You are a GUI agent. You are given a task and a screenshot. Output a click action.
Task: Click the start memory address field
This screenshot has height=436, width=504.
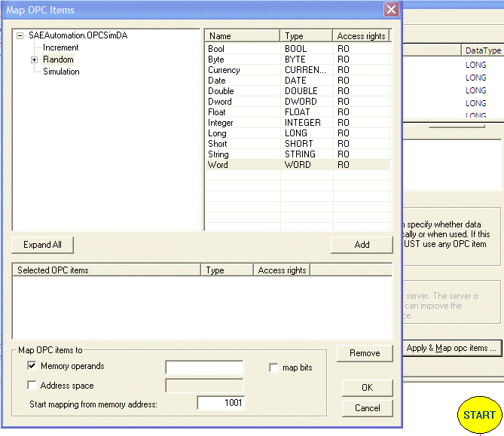[x=221, y=404]
